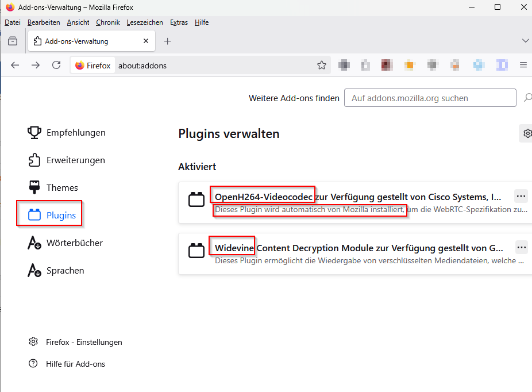Open the Widevine Content Decryption Module details
532x392 pixels.
click(x=355, y=253)
